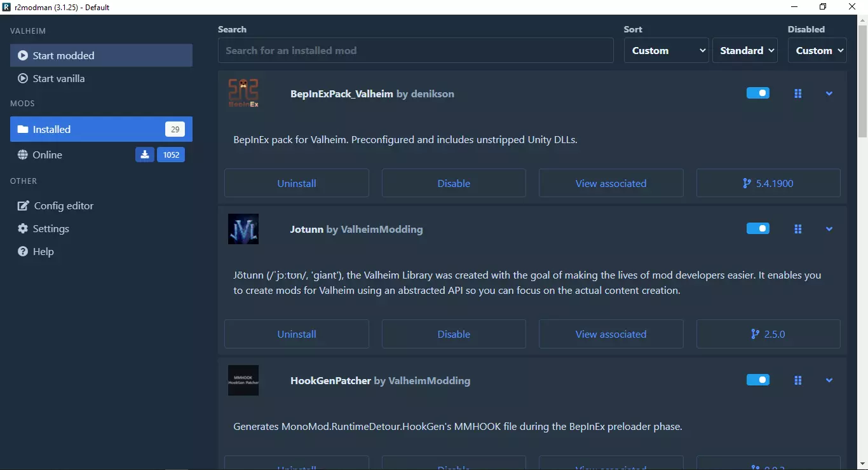The width and height of the screenshot is (868, 470).
Task: Click the download icon badge next to Online
Action: pyautogui.click(x=145, y=155)
